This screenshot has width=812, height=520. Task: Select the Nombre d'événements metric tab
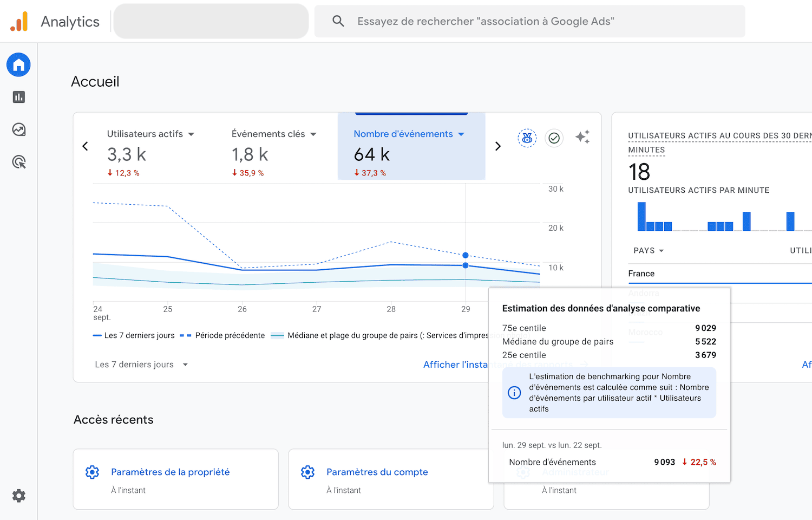point(411,146)
